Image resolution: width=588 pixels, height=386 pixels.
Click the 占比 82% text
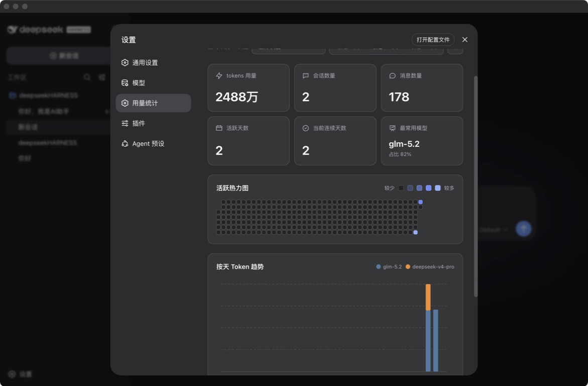tap(400, 154)
